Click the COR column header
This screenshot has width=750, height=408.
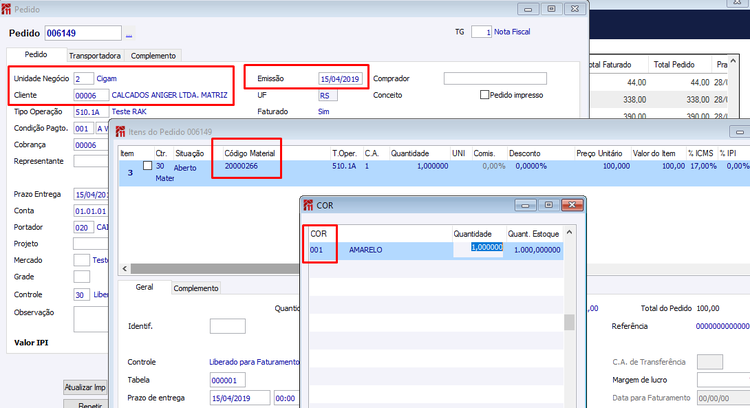pos(319,233)
